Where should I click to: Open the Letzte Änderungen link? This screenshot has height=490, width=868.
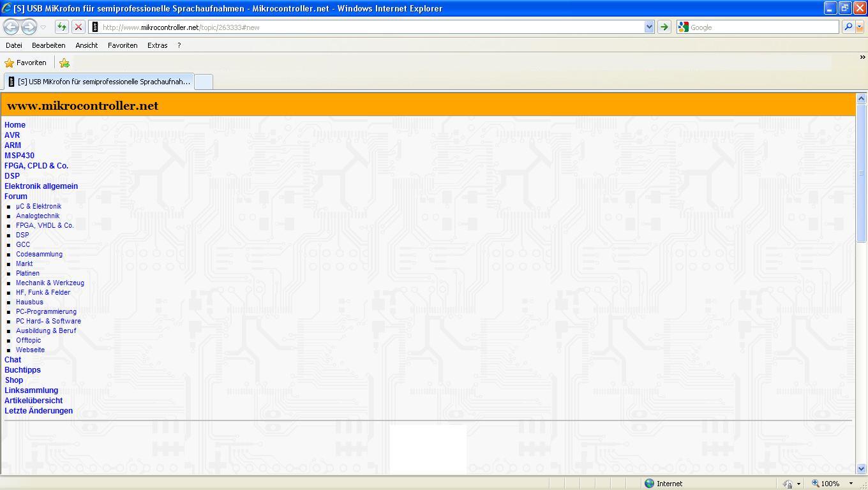pyautogui.click(x=38, y=411)
